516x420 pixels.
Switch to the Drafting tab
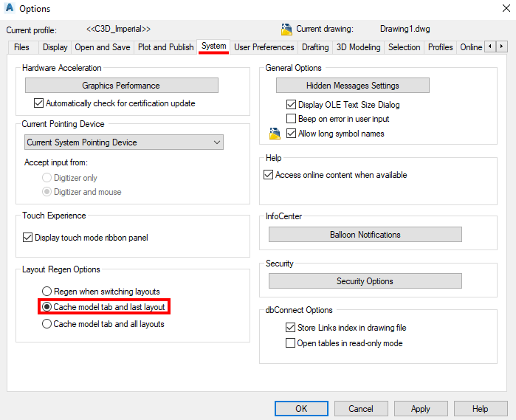tap(315, 47)
